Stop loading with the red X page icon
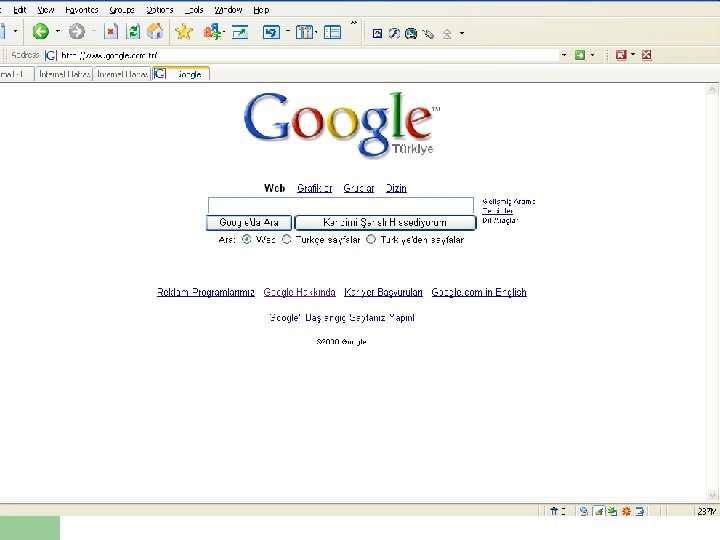This screenshot has width=720, height=540. 111,32
